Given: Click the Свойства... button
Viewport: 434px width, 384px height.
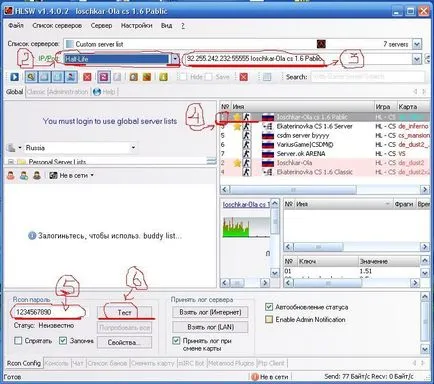Looking at the screenshot, I should (125, 343).
